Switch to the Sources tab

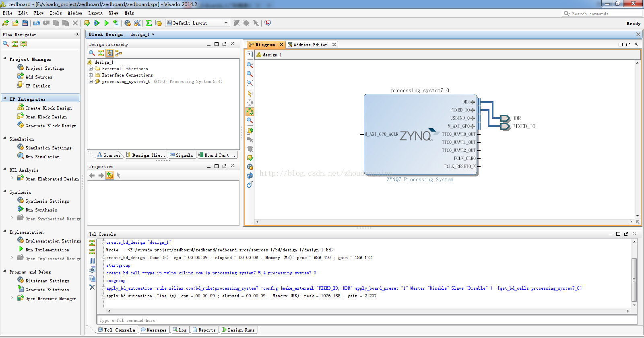pos(109,155)
